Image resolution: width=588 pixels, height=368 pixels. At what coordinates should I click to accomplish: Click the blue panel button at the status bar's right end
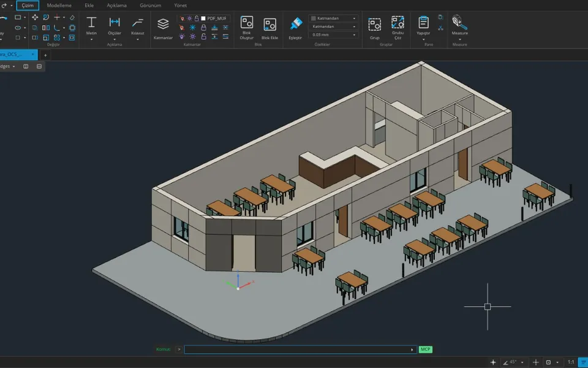pyautogui.click(x=583, y=362)
